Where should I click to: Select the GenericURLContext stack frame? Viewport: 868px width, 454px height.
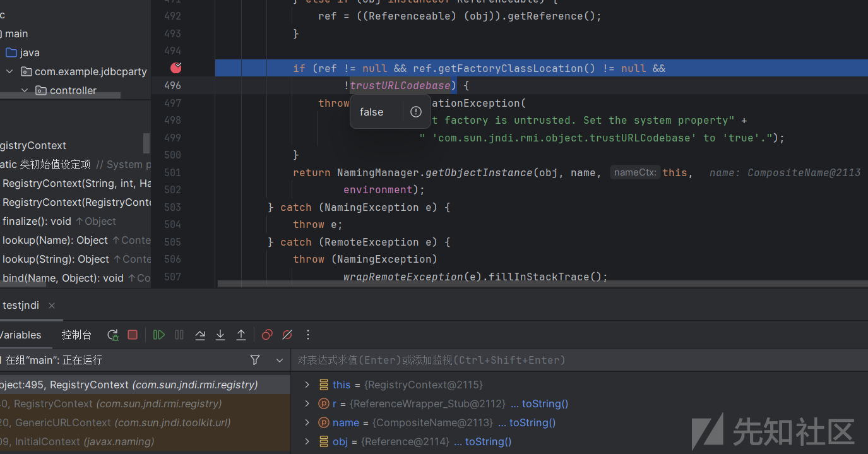tap(145, 422)
